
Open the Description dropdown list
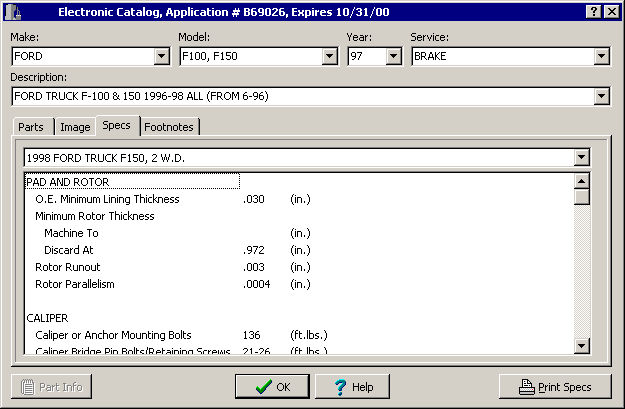(601, 96)
